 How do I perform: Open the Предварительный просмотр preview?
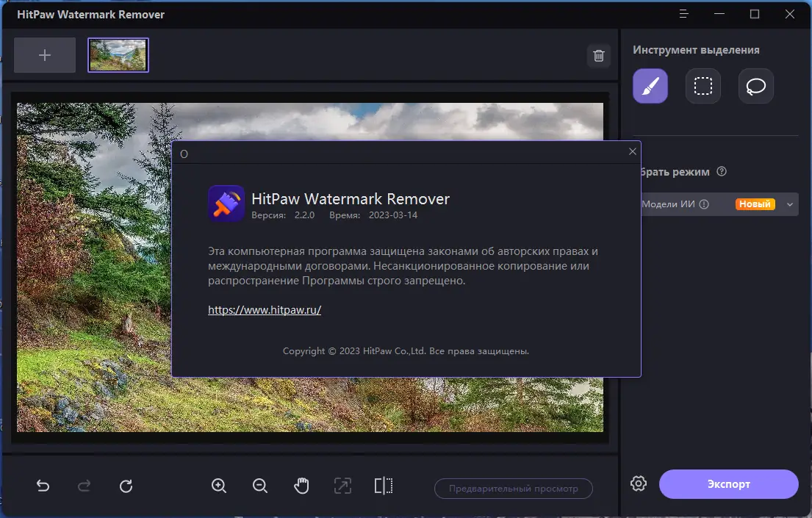(513, 489)
